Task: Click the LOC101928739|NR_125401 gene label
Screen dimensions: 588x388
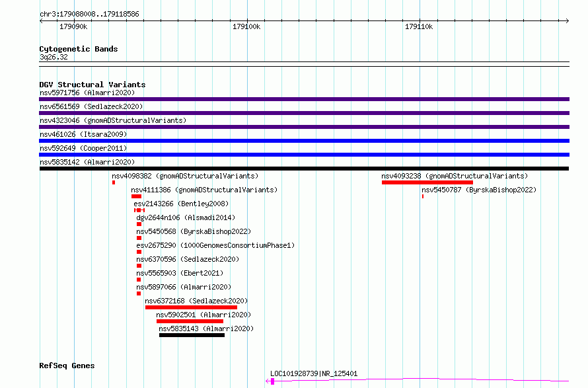Action: pos(314,373)
